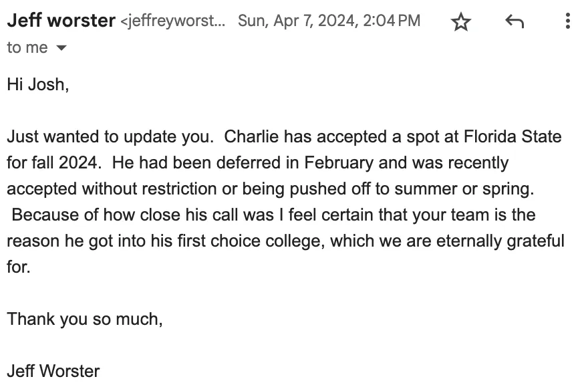Click the "Hi Josh," greeting line
This screenshot has width=588, height=389.
[37, 85]
